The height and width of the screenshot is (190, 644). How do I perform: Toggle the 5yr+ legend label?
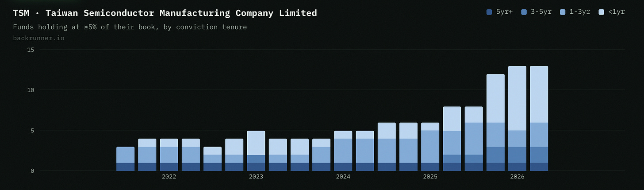(x=503, y=12)
